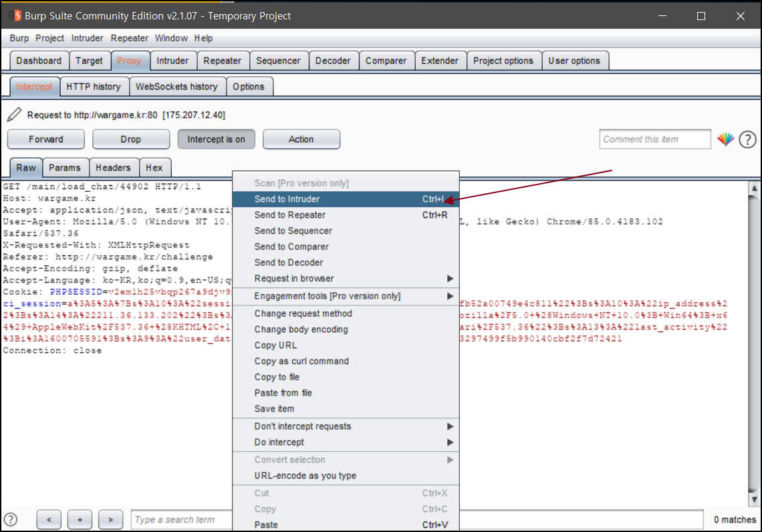Click the next match '>' button
762x532 pixels.
coord(110,519)
